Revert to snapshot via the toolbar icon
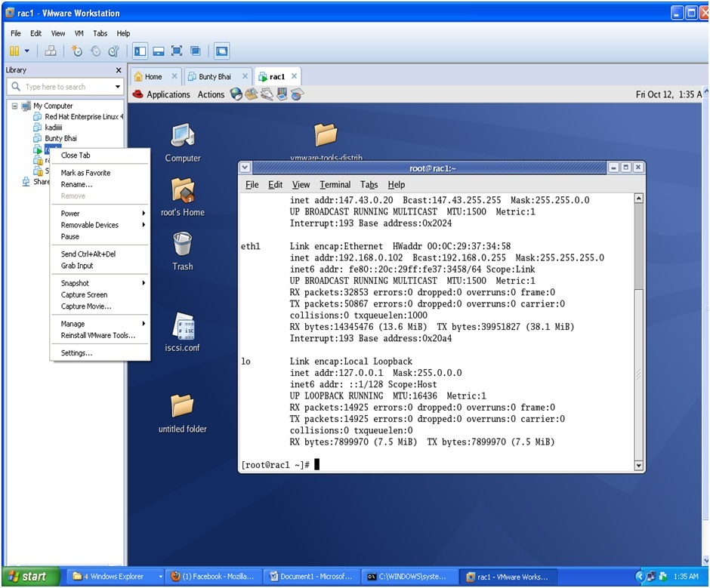Image resolution: width=710 pixels, height=588 pixels. click(x=96, y=51)
